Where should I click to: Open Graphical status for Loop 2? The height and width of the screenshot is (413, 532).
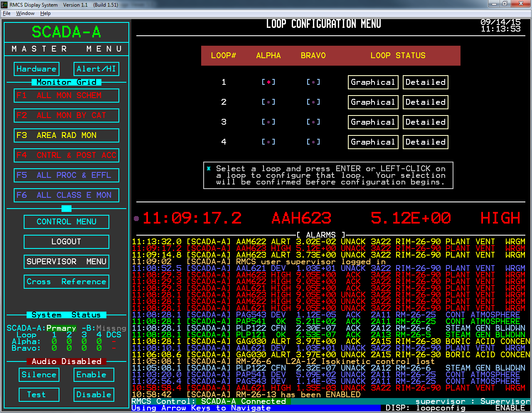coord(373,102)
